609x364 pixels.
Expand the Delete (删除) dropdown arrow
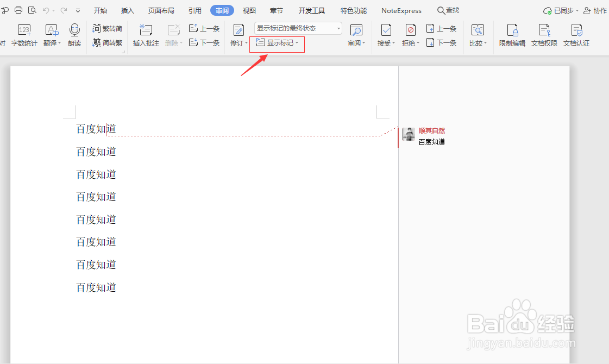coord(181,43)
